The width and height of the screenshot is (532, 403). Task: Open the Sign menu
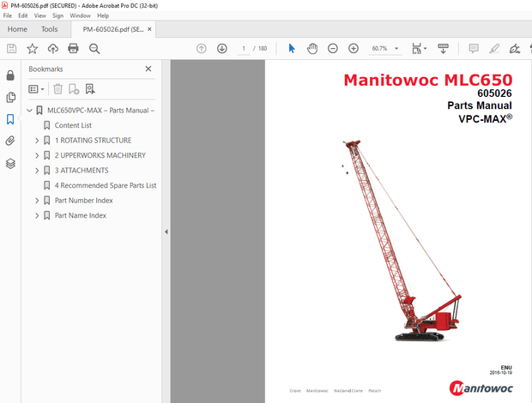coord(58,15)
